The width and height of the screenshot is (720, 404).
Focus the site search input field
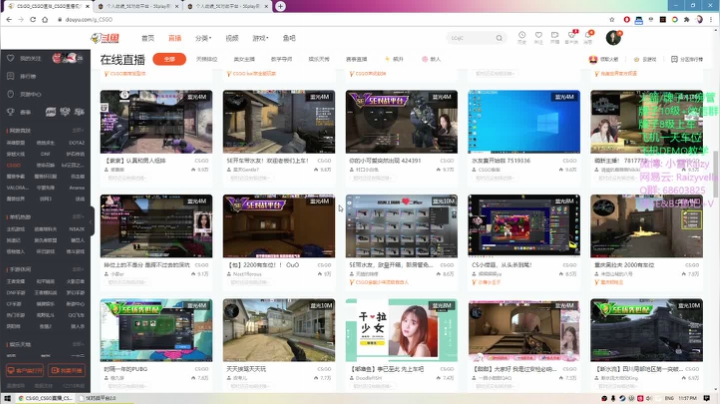(x=471, y=38)
